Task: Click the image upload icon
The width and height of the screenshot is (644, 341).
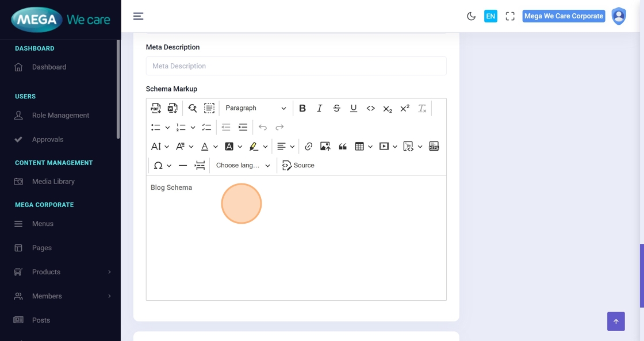Action: pyautogui.click(x=325, y=147)
